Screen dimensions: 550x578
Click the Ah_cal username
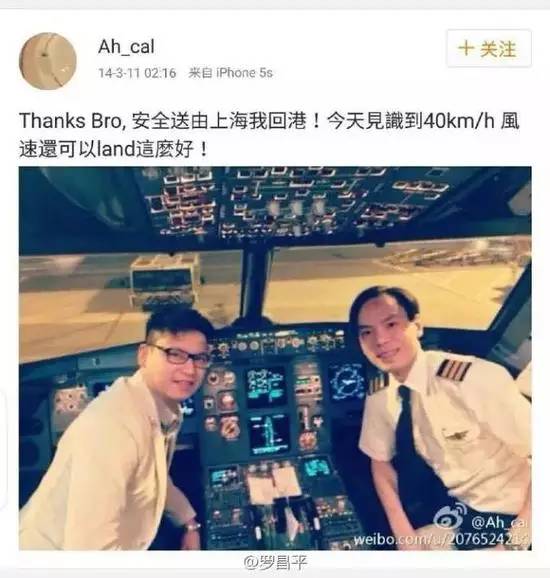pyautogui.click(x=126, y=47)
